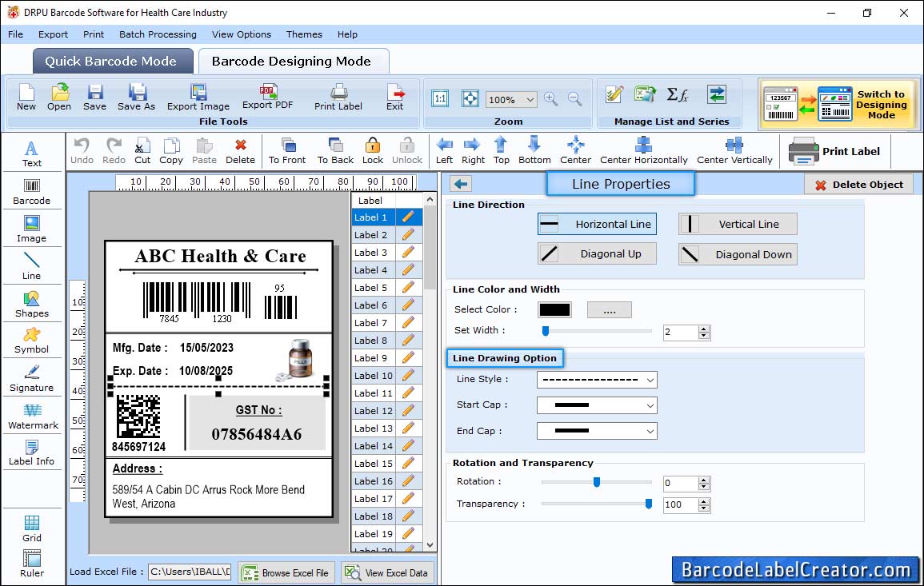Open the Label Info tool
This screenshot has width=924, height=586.
point(32,453)
